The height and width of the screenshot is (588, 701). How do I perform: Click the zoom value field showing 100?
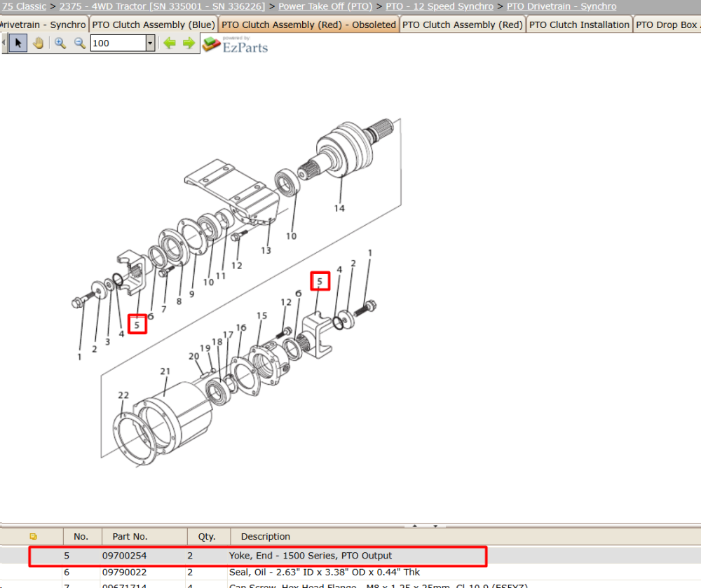[x=118, y=43]
